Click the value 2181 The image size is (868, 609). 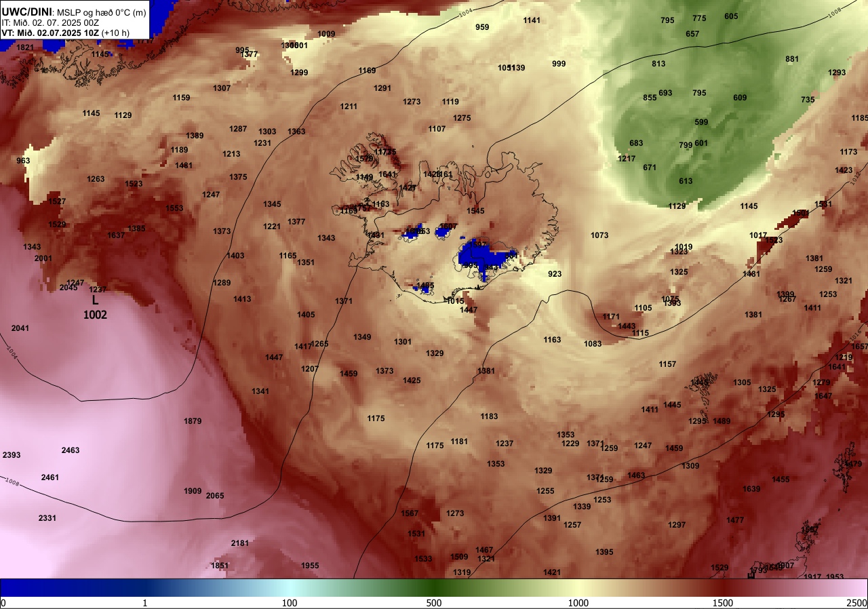click(x=240, y=543)
